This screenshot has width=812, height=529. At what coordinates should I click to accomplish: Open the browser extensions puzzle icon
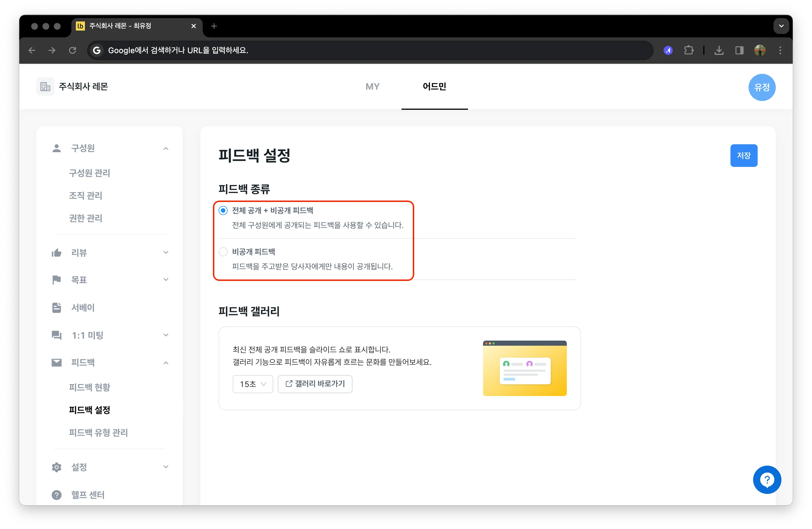pos(689,50)
